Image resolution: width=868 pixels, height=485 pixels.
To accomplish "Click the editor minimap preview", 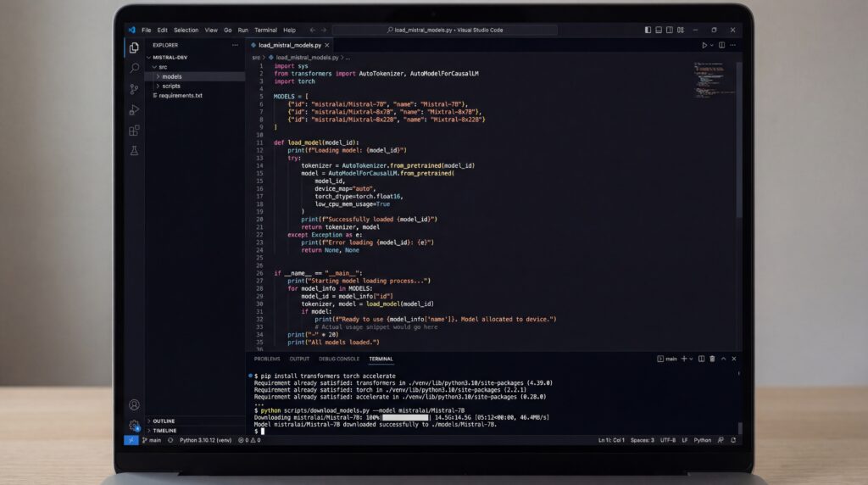I will (714, 81).
